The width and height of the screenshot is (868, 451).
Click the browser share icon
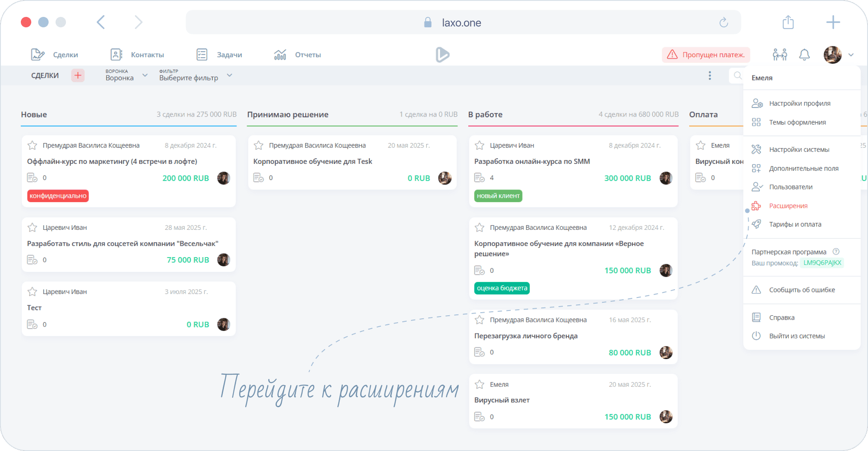pyautogui.click(x=788, y=23)
